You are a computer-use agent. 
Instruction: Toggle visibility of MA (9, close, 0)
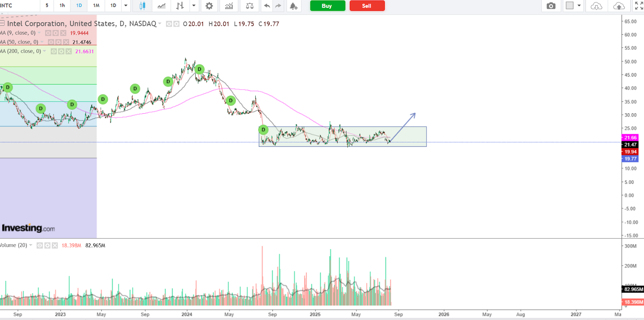pyautogui.click(x=48, y=33)
